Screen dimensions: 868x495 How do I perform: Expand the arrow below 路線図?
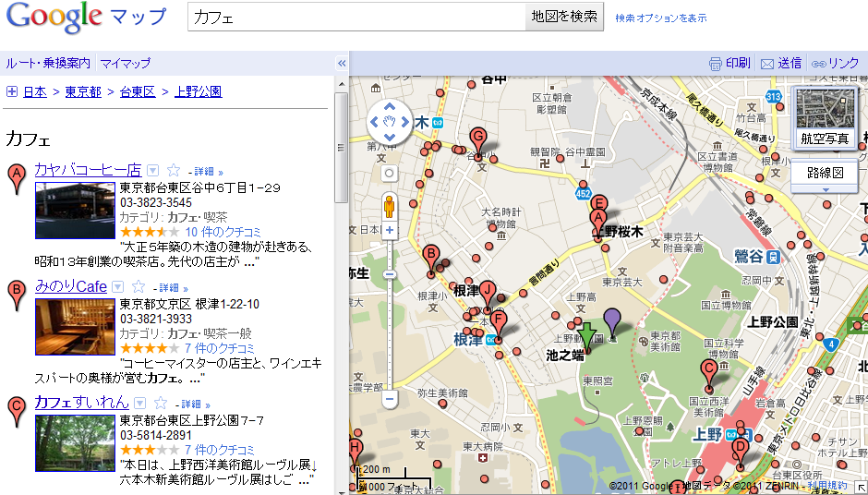click(826, 189)
